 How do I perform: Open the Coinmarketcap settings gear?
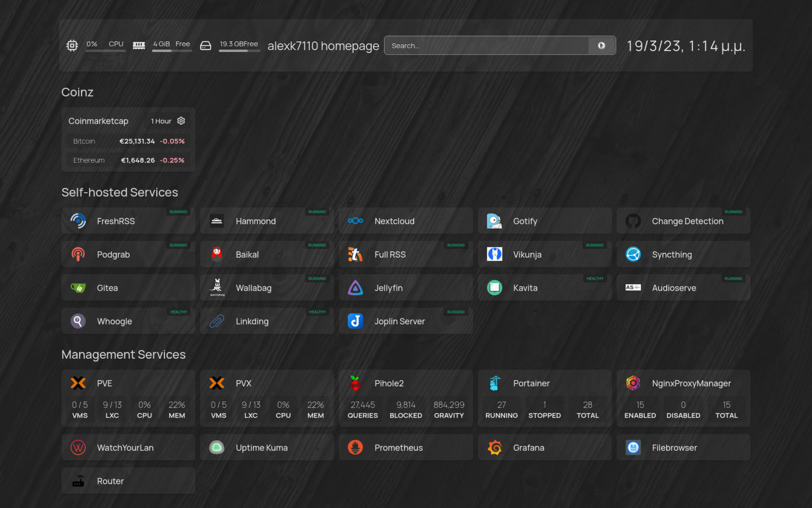coord(181,121)
